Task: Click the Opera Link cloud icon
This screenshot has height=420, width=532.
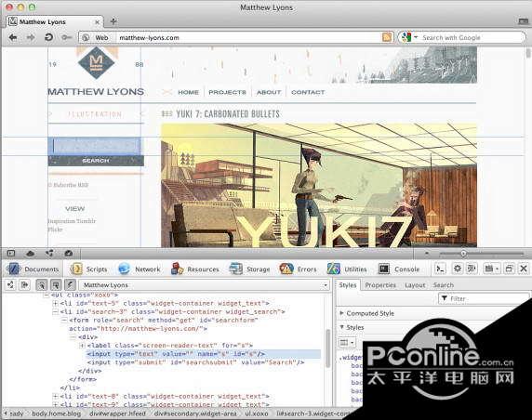Action: click(30, 254)
